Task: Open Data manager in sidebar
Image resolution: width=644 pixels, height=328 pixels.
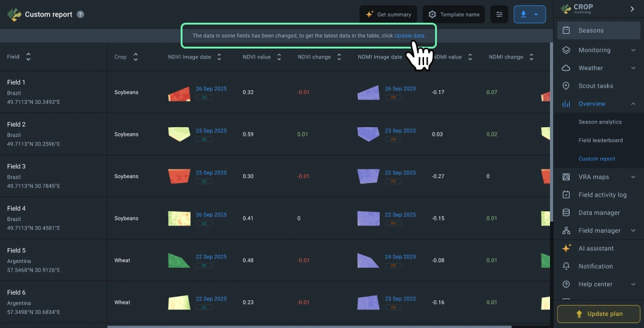Action: click(x=599, y=213)
